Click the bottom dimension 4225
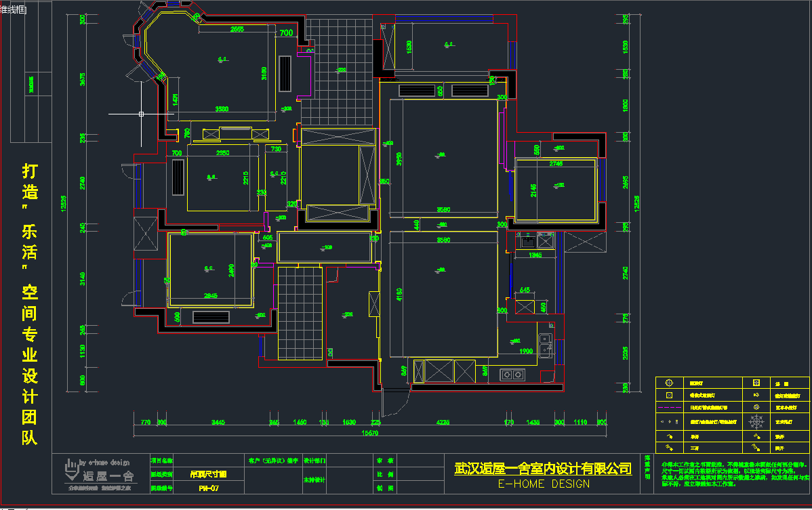This screenshot has height=510, width=812. (x=443, y=423)
